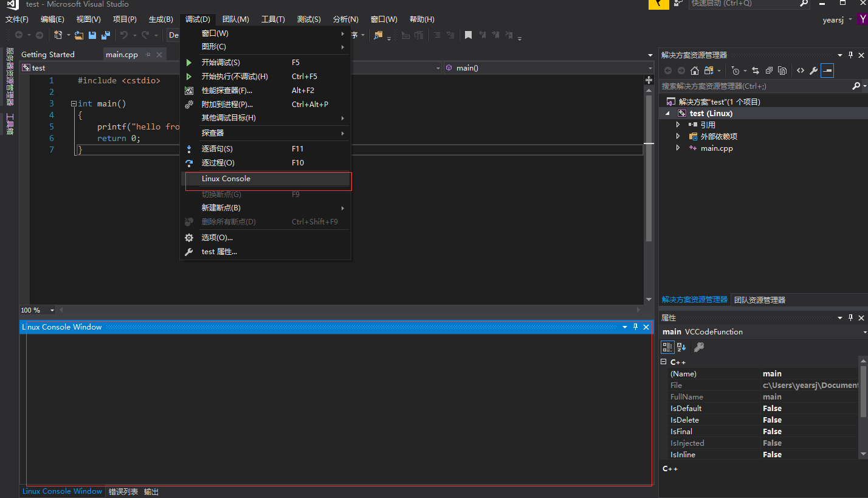Select 选项(O)... in the Debug menu
This screenshot has height=498, width=868.
point(265,238)
